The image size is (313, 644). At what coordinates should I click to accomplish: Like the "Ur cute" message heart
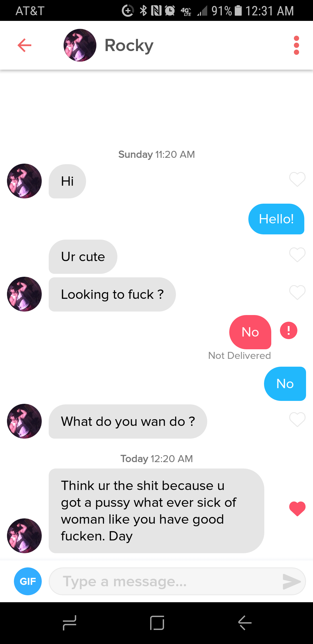pos(297,255)
